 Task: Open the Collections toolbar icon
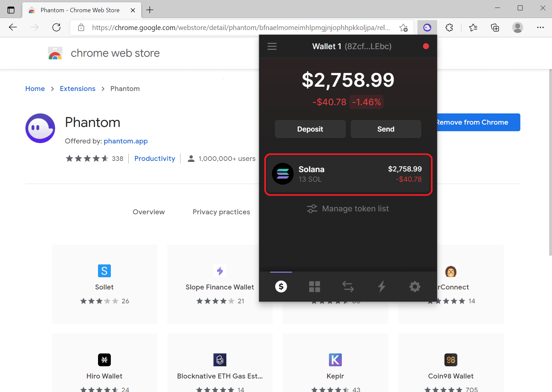point(495,27)
